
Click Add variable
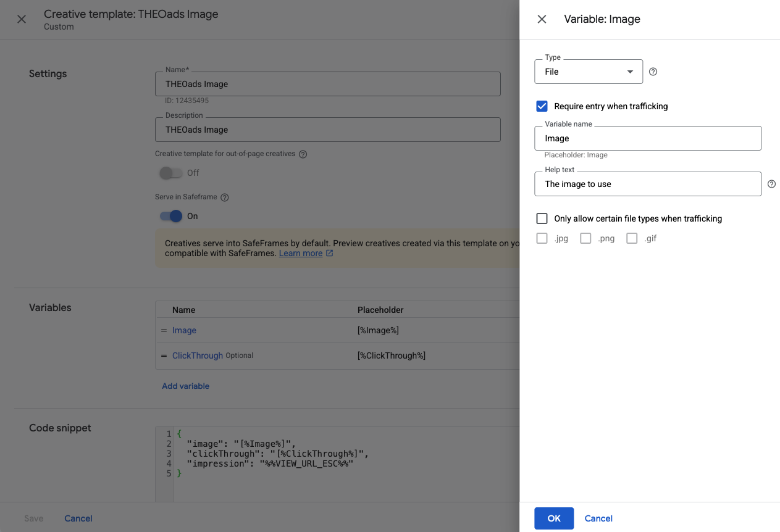[x=185, y=386]
